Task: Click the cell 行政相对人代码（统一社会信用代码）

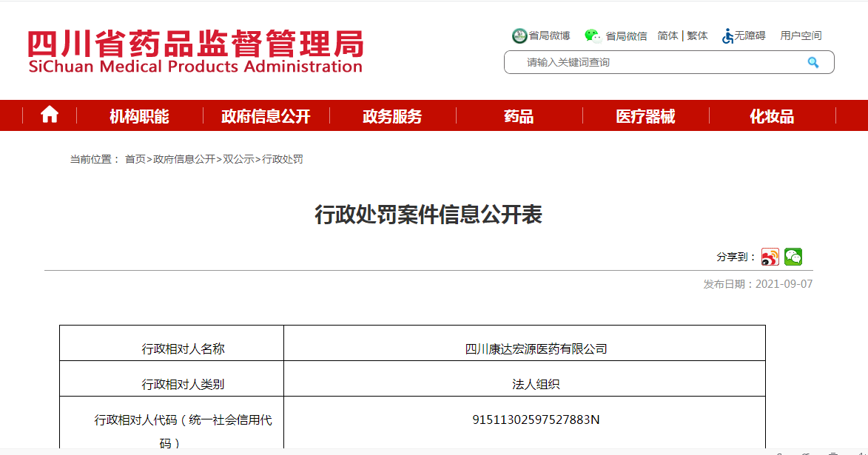Action: pyautogui.click(x=172, y=423)
